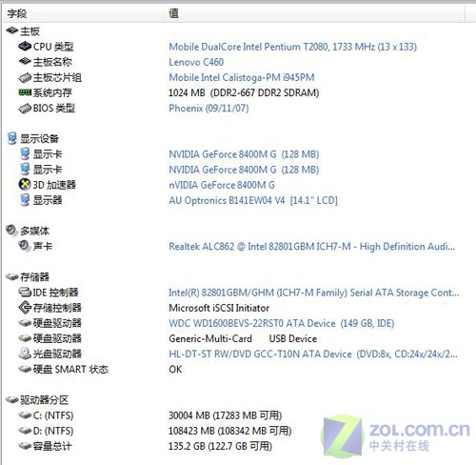Select the 显示设备 group label
476x465 pixels.
(x=39, y=139)
